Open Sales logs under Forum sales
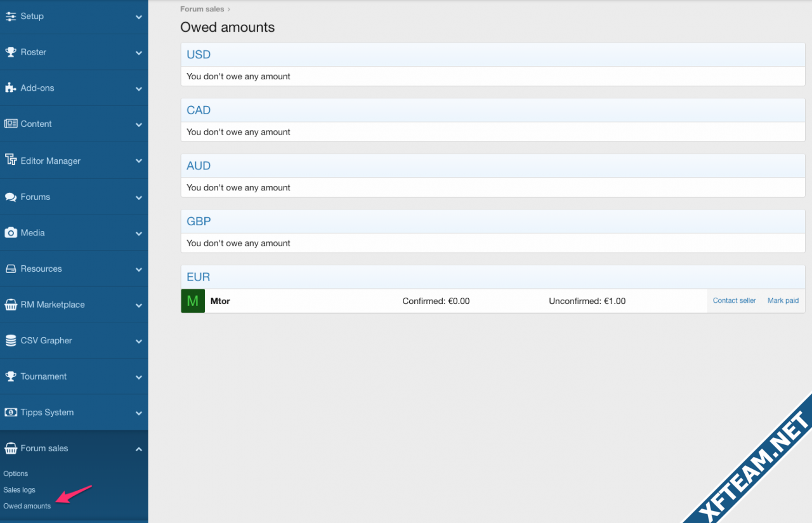The height and width of the screenshot is (523, 812). click(x=19, y=490)
